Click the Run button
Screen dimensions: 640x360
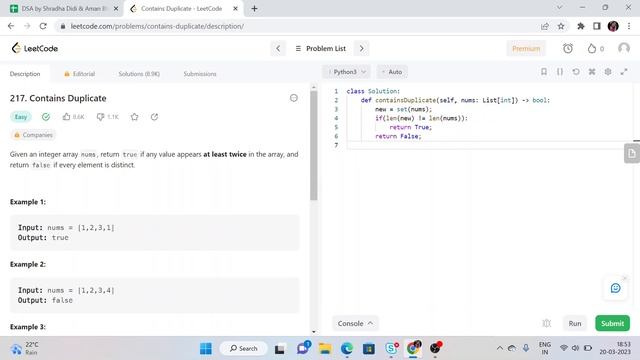click(575, 323)
